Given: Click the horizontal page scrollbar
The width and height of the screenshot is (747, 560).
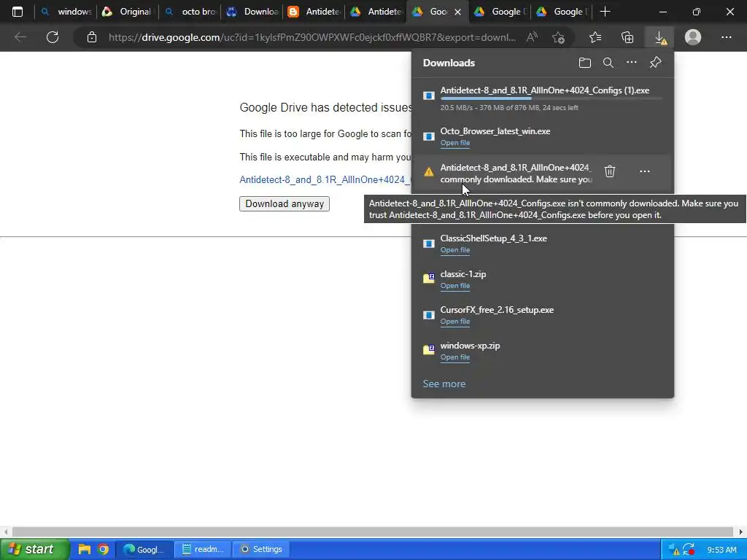Looking at the screenshot, I should [x=373, y=532].
